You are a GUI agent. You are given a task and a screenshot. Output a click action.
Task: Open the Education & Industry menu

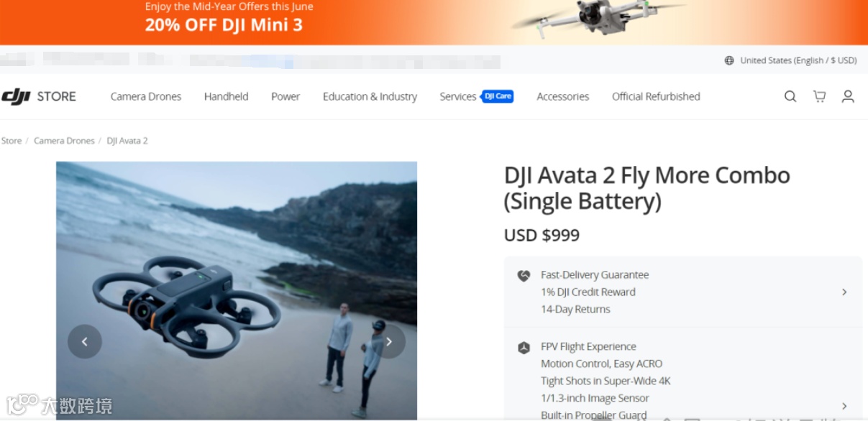pos(370,96)
